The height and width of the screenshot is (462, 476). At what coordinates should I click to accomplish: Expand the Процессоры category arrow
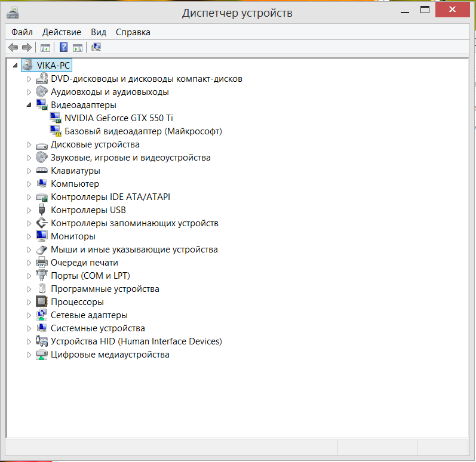[x=29, y=302]
